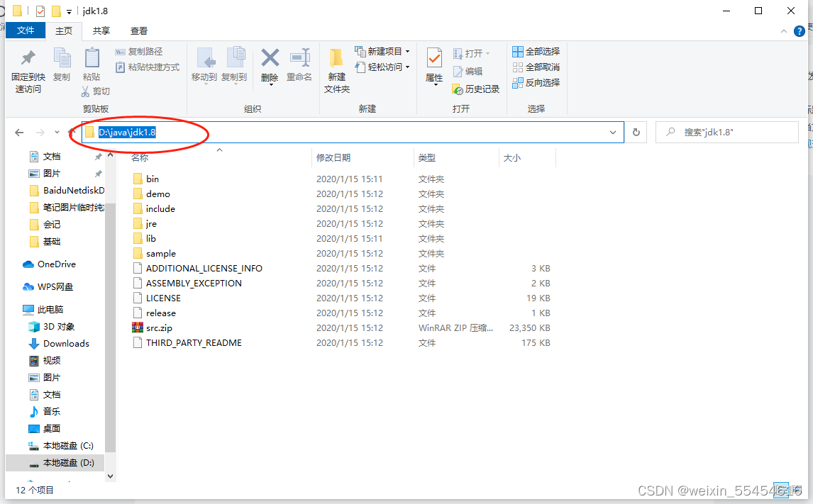
Task: Open the blue Help question icon
Action: (800, 31)
